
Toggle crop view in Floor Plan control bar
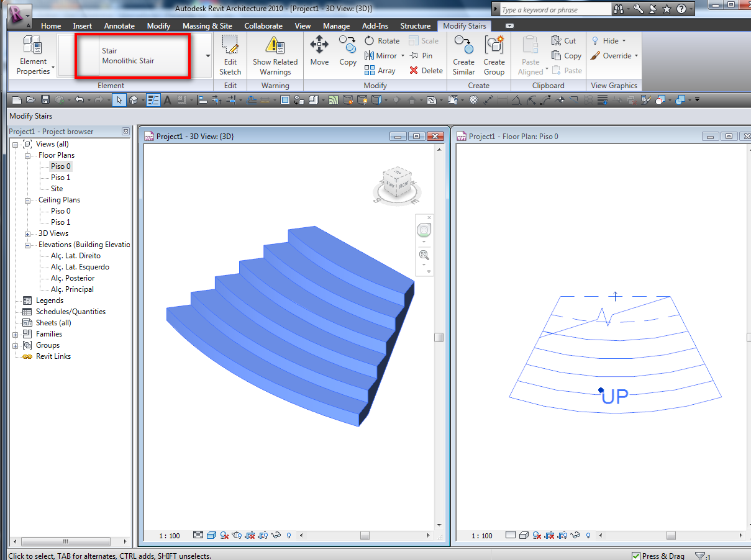point(550,535)
